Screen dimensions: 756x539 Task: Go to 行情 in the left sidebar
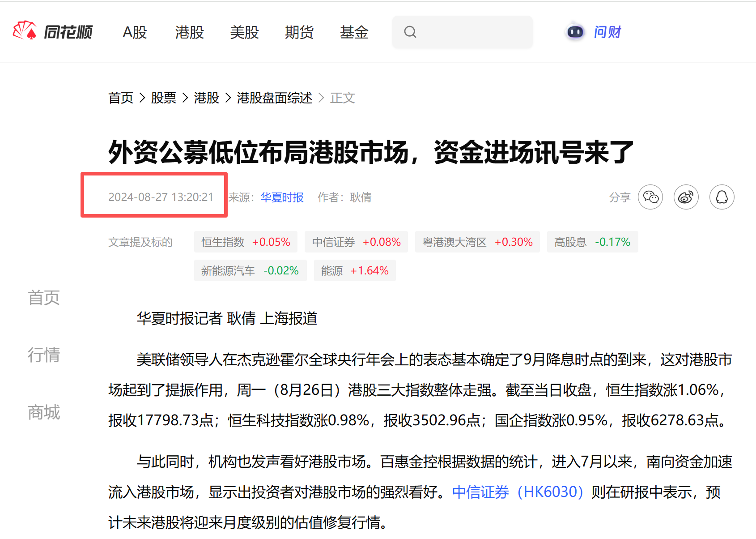click(x=44, y=355)
